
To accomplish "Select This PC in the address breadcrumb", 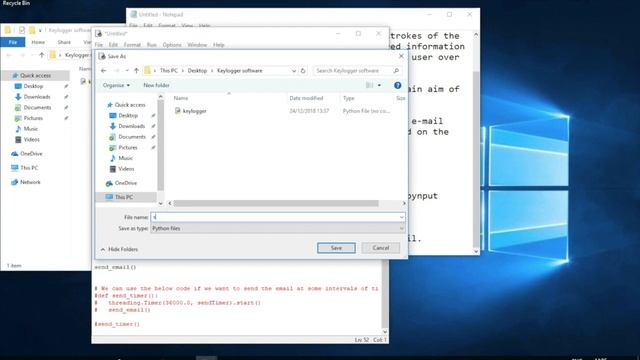I will pyautogui.click(x=169, y=71).
